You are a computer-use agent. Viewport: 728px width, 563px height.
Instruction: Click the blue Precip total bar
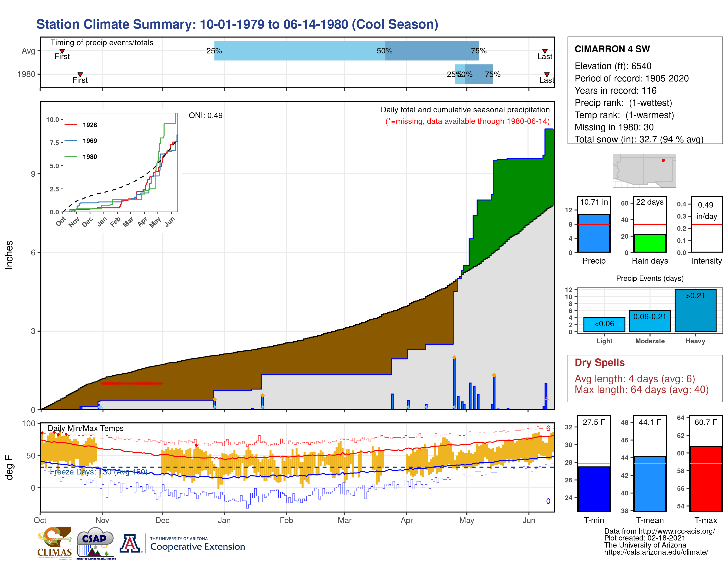594,233
